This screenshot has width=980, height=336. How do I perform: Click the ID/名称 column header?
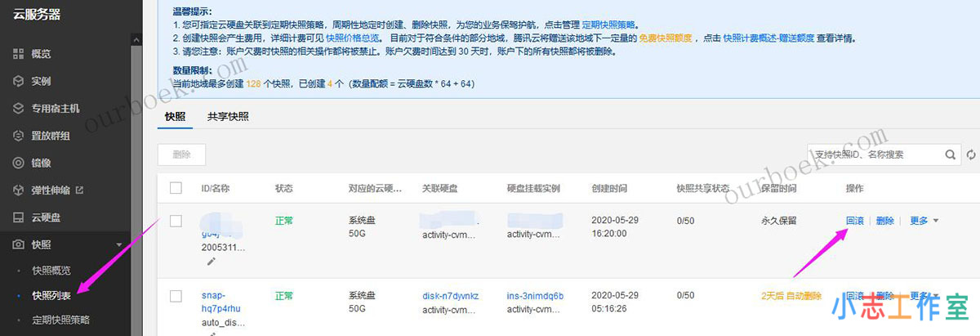coord(215,188)
